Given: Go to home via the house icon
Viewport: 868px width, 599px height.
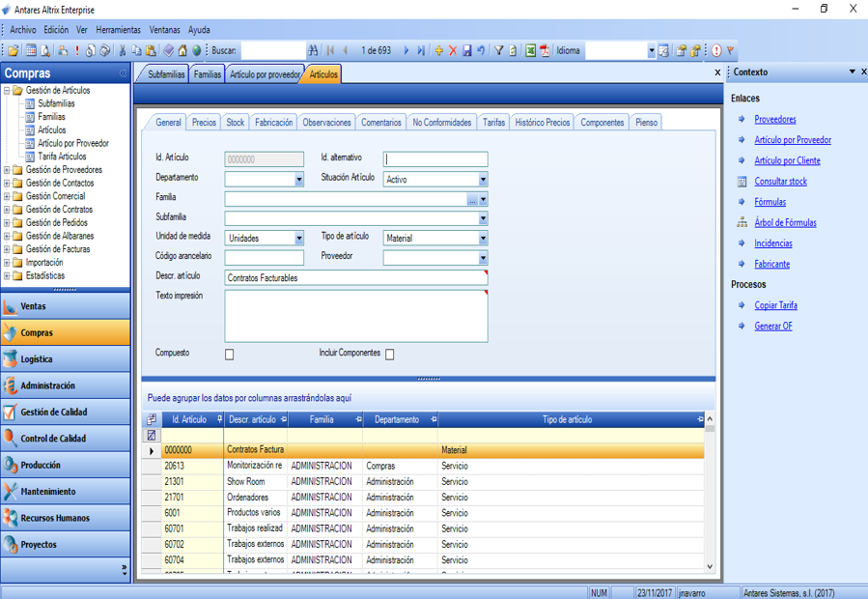Looking at the screenshot, I should click(x=182, y=50).
